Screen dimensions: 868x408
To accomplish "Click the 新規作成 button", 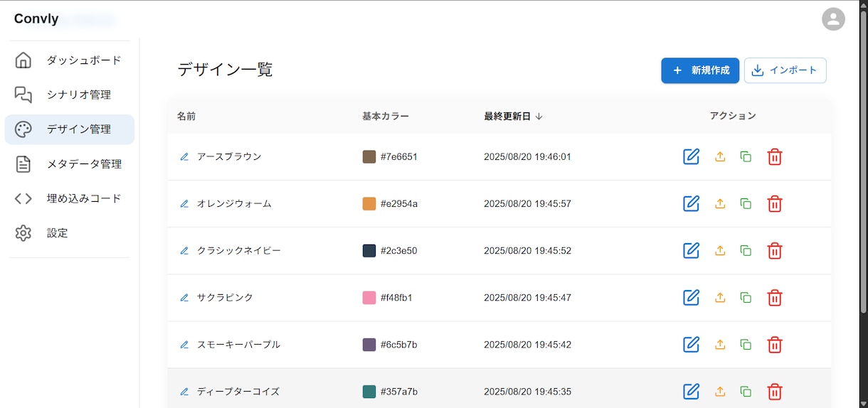I will (x=700, y=70).
